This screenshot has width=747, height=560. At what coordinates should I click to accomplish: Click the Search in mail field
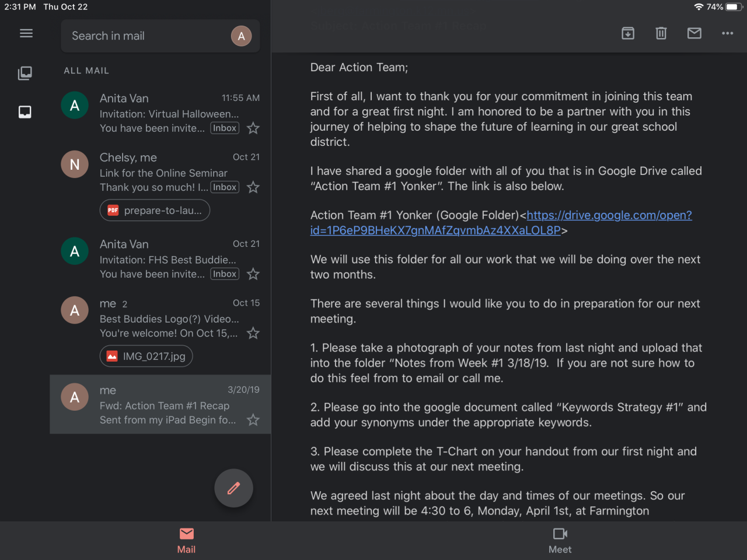point(146,36)
